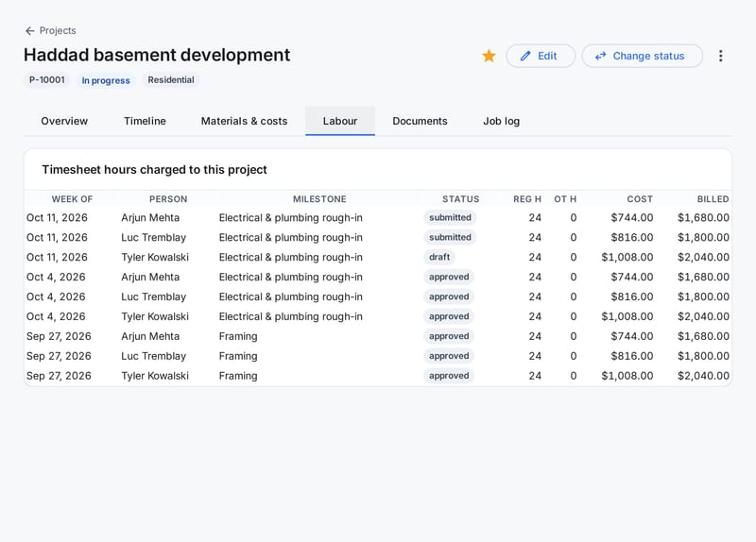The width and height of the screenshot is (756, 542).
Task: Click Framing milestone in Tyler Kowalski's row
Action: click(x=238, y=376)
